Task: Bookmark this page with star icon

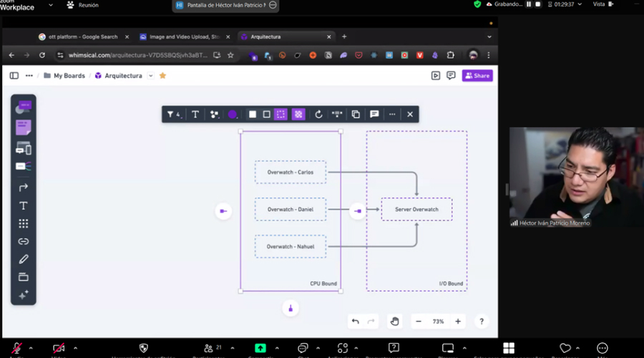Action: [231, 55]
